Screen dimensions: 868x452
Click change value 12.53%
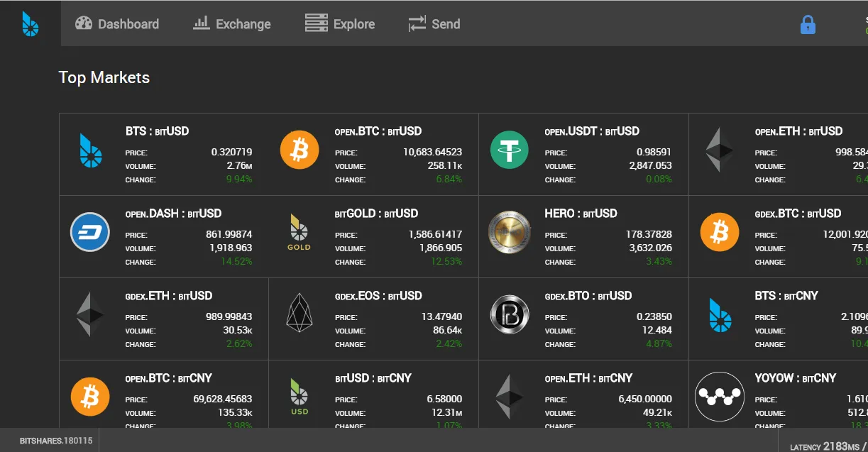click(x=446, y=261)
